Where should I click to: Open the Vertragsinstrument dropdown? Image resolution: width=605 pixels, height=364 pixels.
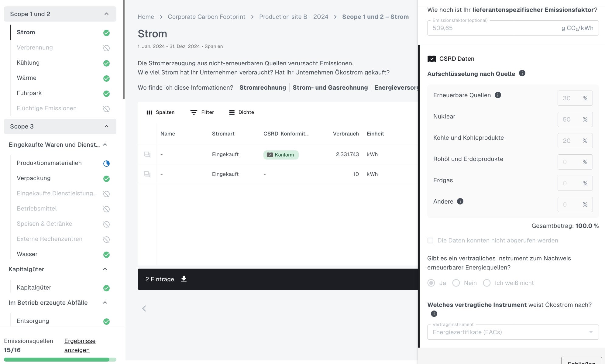coord(513,332)
